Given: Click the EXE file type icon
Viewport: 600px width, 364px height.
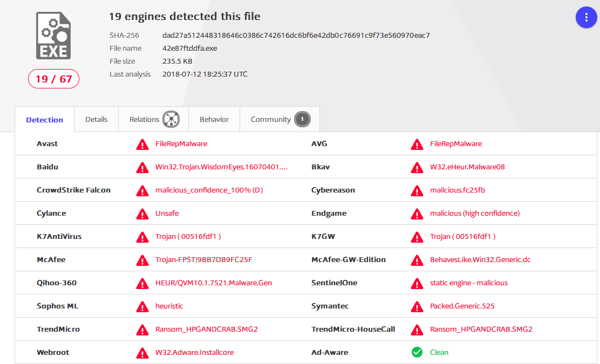Looking at the screenshot, I should pyautogui.click(x=53, y=36).
